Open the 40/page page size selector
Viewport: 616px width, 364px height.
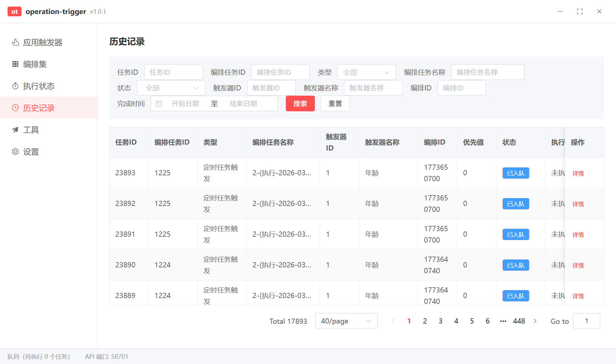[346, 321]
